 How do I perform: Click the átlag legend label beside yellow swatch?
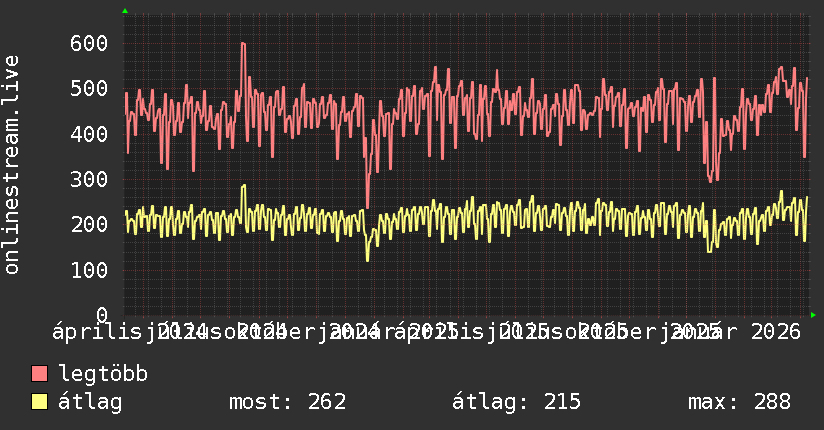tap(90, 402)
